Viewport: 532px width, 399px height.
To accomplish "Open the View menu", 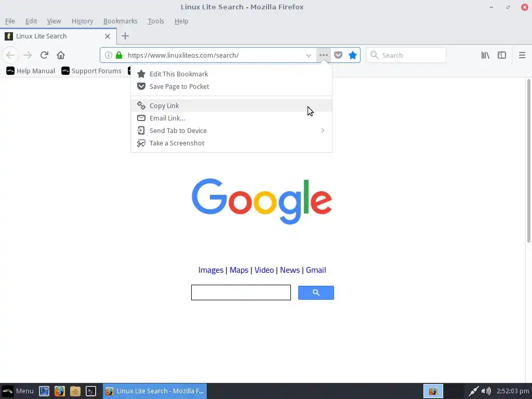I will coord(54,21).
